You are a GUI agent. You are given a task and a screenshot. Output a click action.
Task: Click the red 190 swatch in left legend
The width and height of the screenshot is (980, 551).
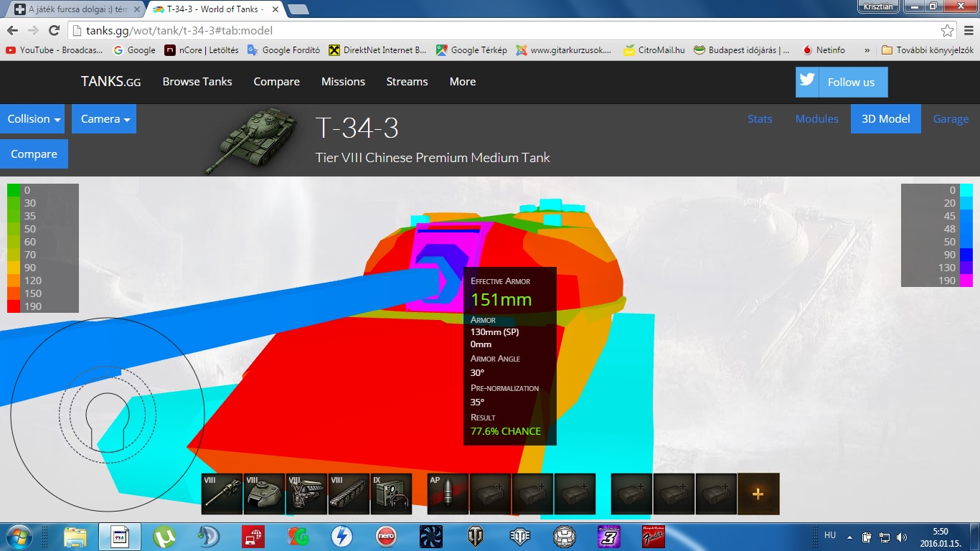click(14, 306)
